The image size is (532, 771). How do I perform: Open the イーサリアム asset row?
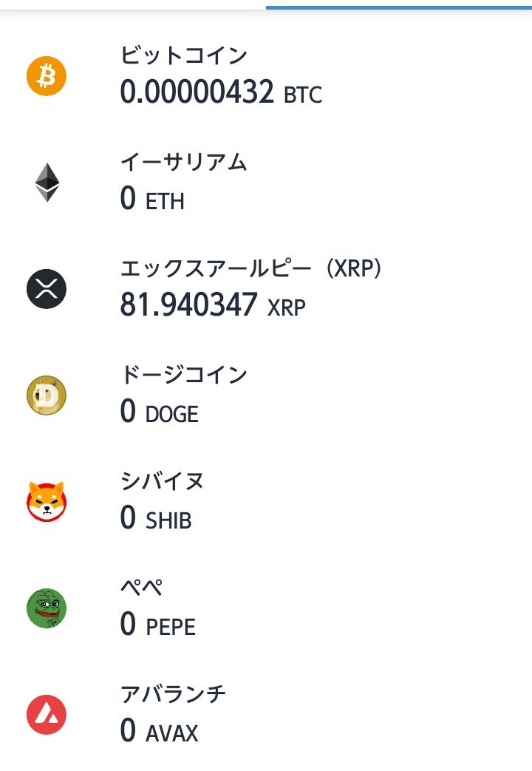(x=266, y=183)
